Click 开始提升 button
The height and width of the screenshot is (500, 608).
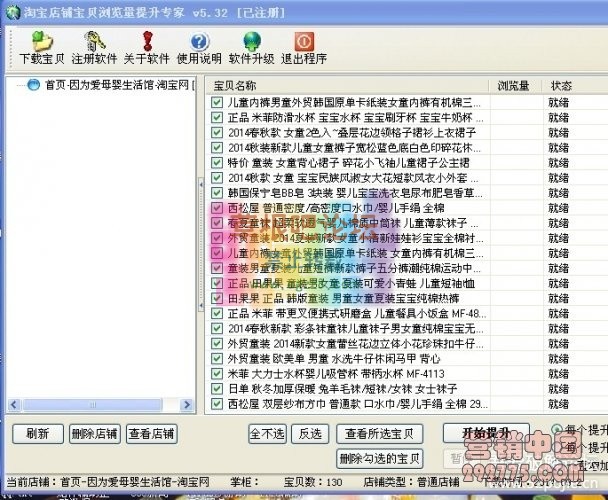[486, 433]
